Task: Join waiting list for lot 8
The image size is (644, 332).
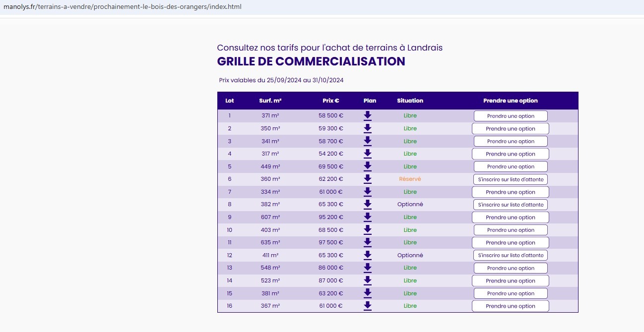Action: pos(511,205)
